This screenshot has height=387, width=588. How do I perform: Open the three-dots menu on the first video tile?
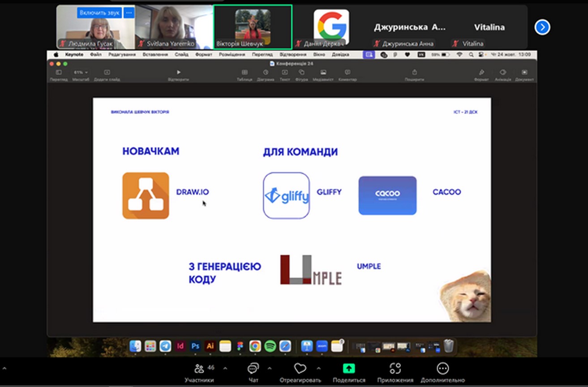pos(129,13)
